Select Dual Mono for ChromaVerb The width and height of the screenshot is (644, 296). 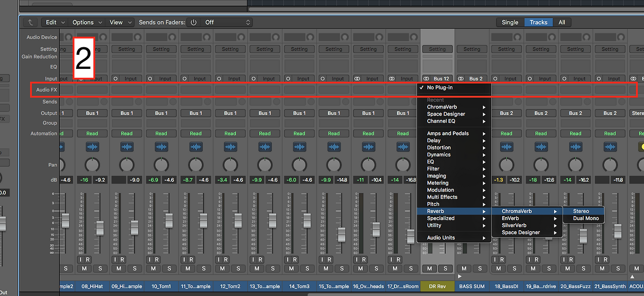click(584, 218)
